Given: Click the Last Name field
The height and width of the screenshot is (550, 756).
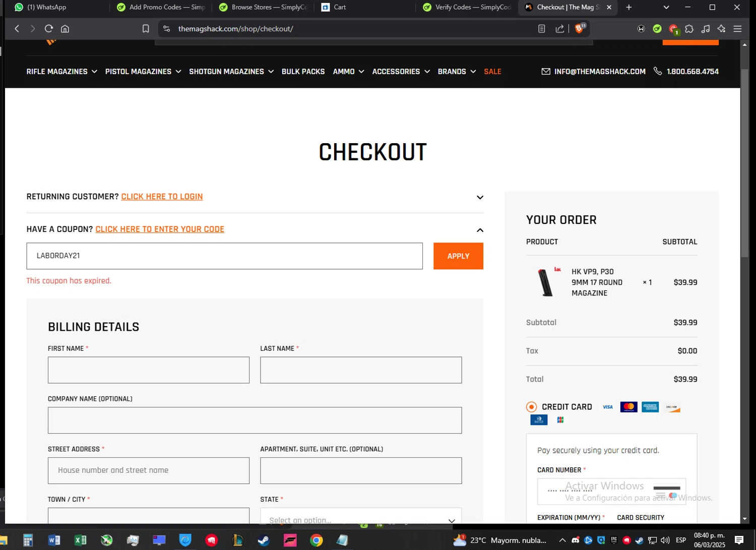Looking at the screenshot, I should click(361, 370).
